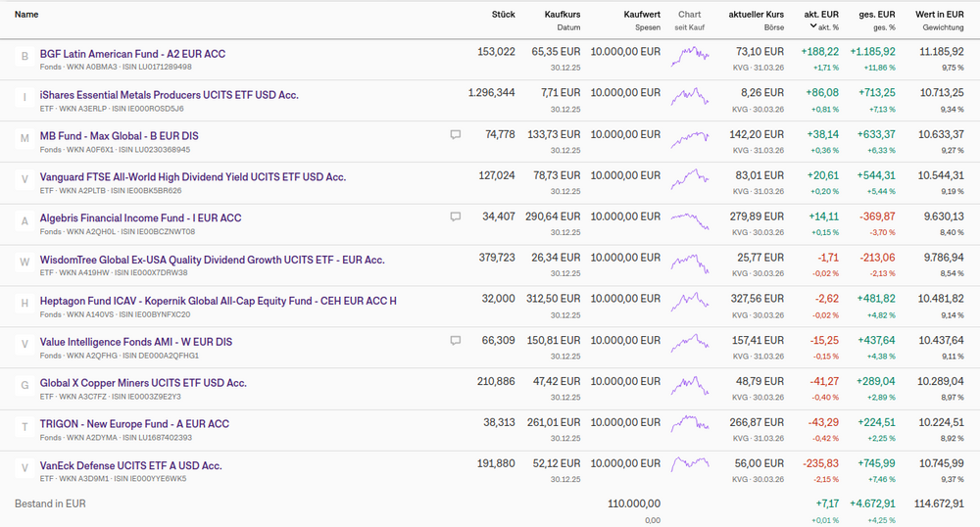Click the G avatar of Global X Copper Miners
980x527 pixels.
[x=25, y=386]
